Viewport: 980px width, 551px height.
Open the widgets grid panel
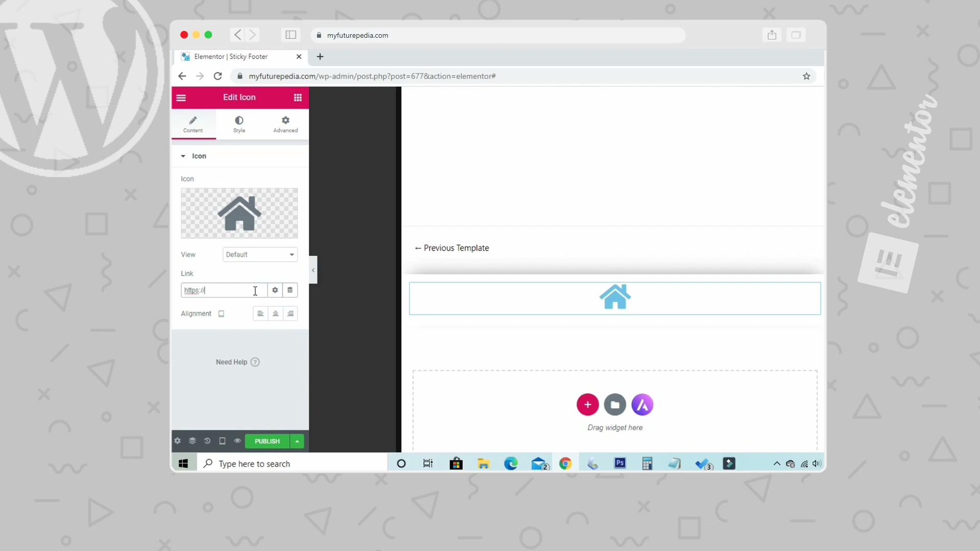(x=298, y=97)
